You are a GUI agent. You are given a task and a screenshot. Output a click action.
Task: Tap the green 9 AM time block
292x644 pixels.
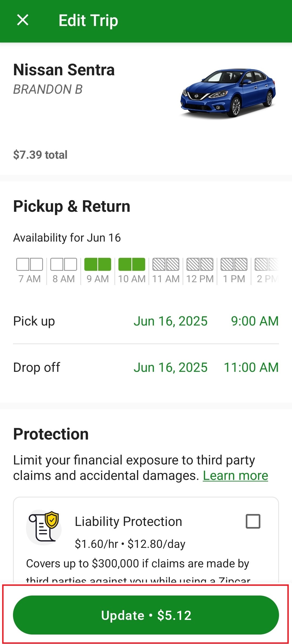click(98, 265)
